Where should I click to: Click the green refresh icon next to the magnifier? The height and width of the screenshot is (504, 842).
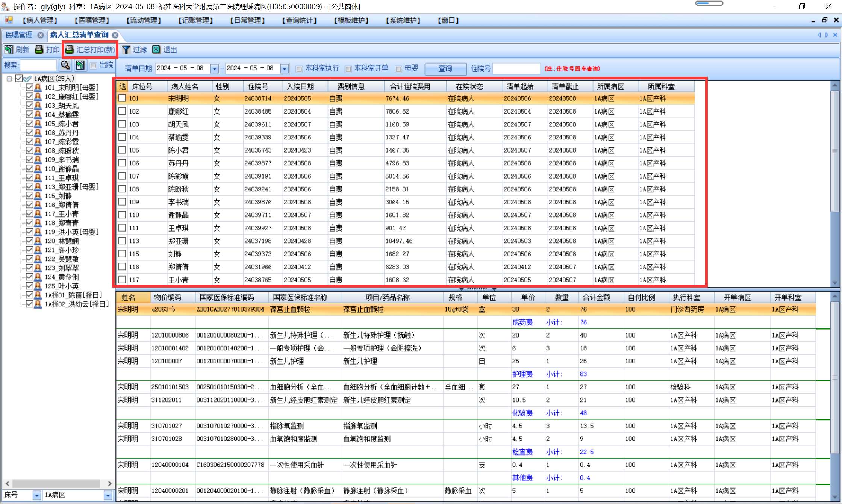[x=80, y=65]
